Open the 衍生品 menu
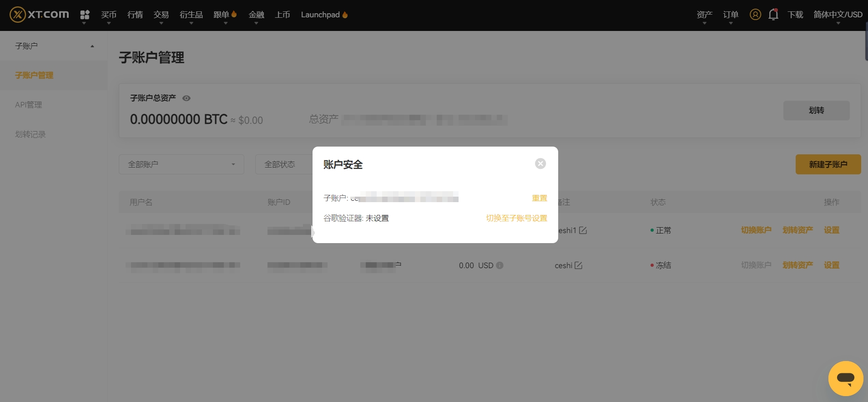 coord(191,15)
